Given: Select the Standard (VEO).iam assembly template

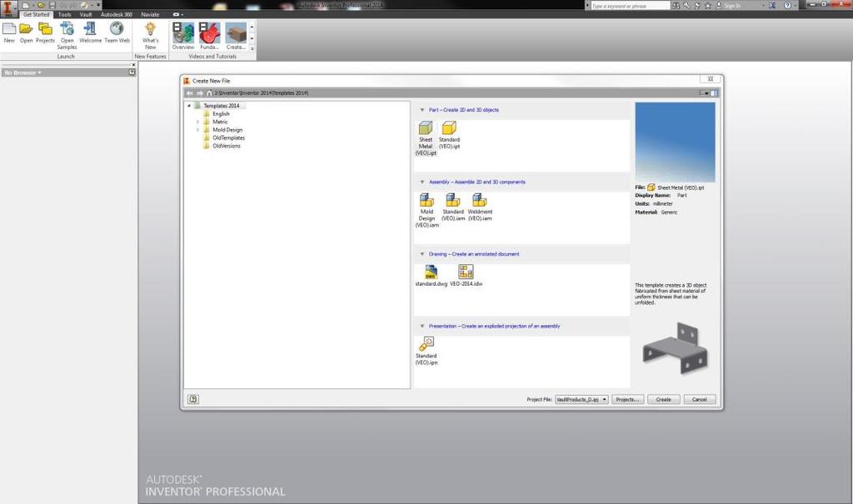Looking at the screenshot, I should [453, 207].
